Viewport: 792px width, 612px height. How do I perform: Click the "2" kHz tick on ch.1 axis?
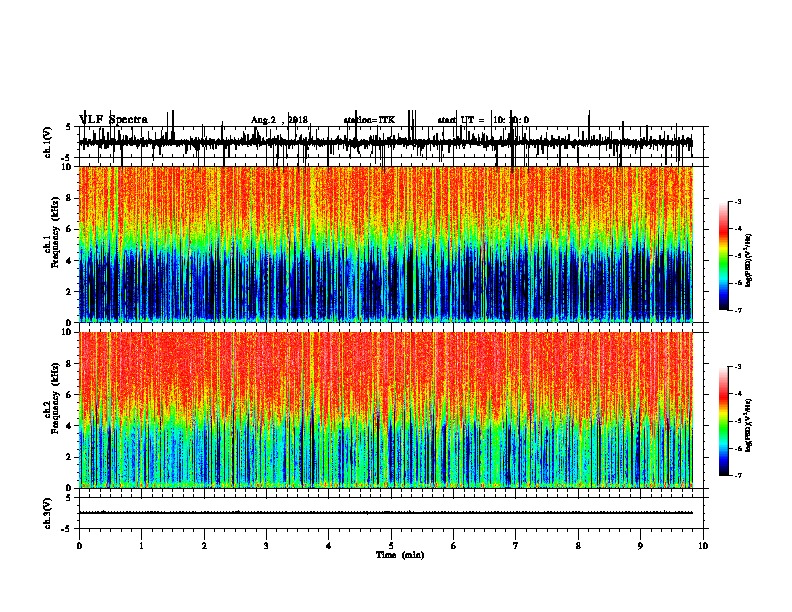click(x=70, y=291)
